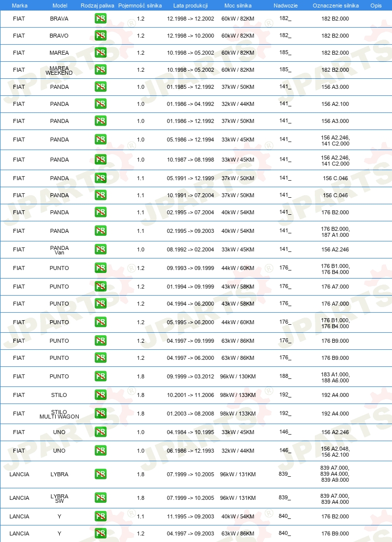Click the Nadwozie column header
This screenshot has width=392, height=542.
286,6
